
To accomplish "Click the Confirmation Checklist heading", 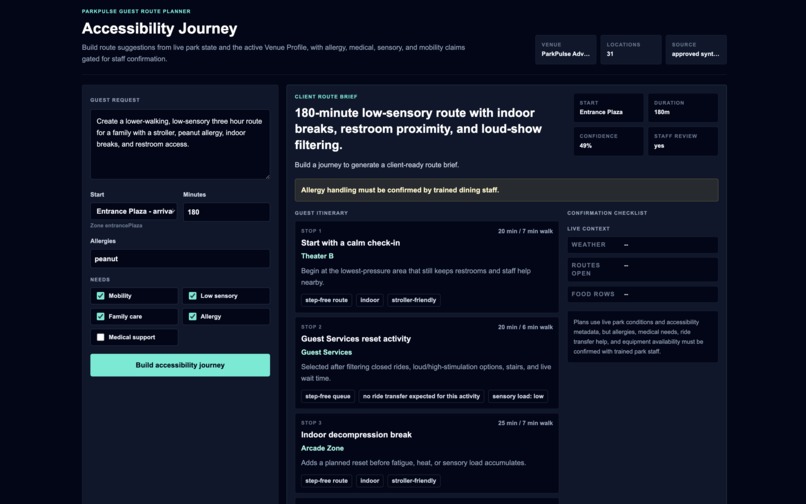I will point(607,213).
